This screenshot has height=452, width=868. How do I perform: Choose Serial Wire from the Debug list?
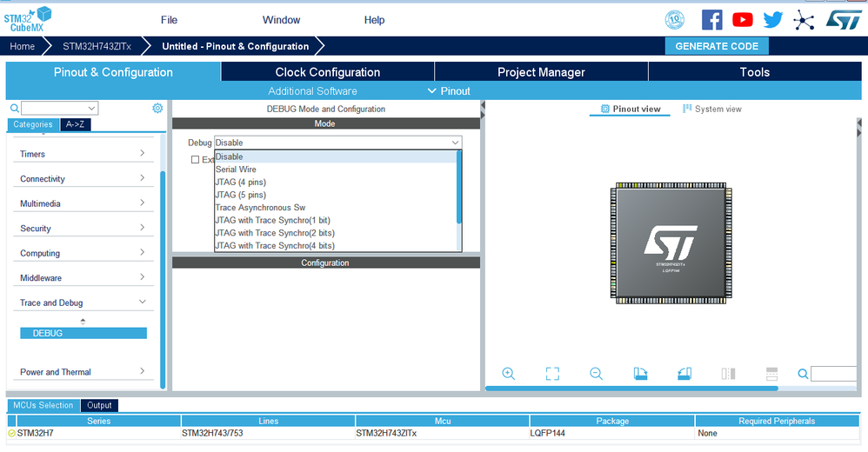336,169
